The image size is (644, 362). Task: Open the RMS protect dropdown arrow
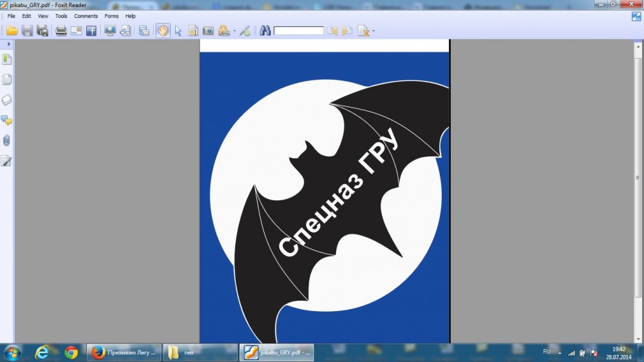(x=234, y=31)
